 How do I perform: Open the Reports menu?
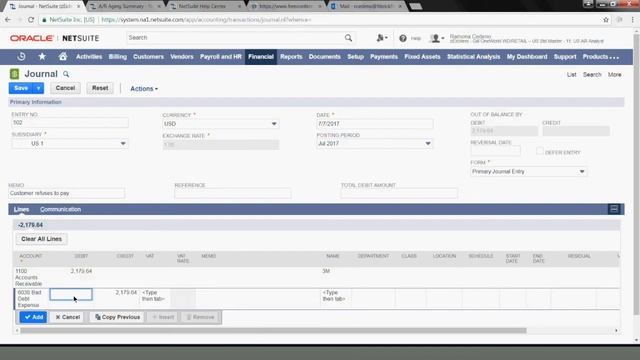click(x=291, y=57)
